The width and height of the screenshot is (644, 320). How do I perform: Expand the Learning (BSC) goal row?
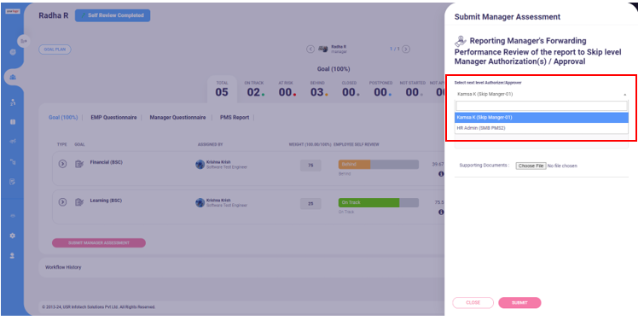coord(62,202)
